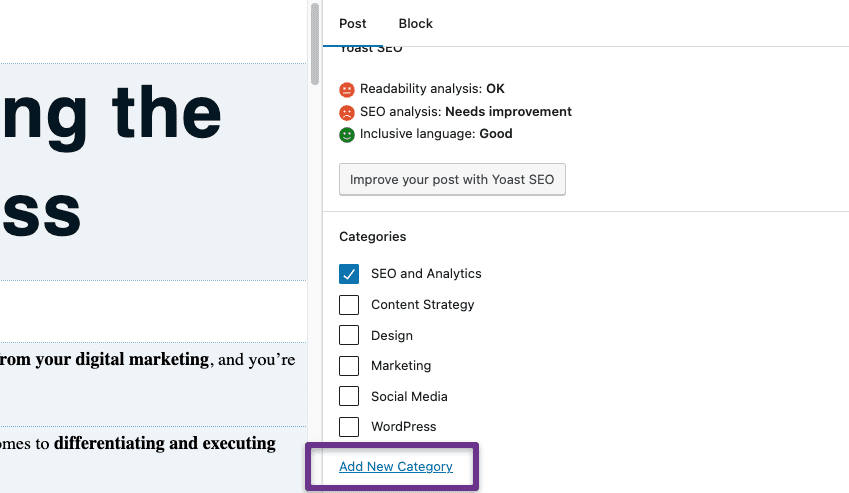Click the orange Readability analysis face icon
The image size is (849, 493).
[x=347, y=89]
